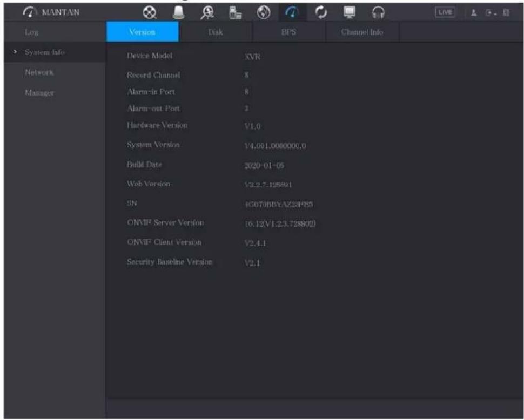Click the ONVIF Server Version value
524x420 pixels.
[280, 223]
